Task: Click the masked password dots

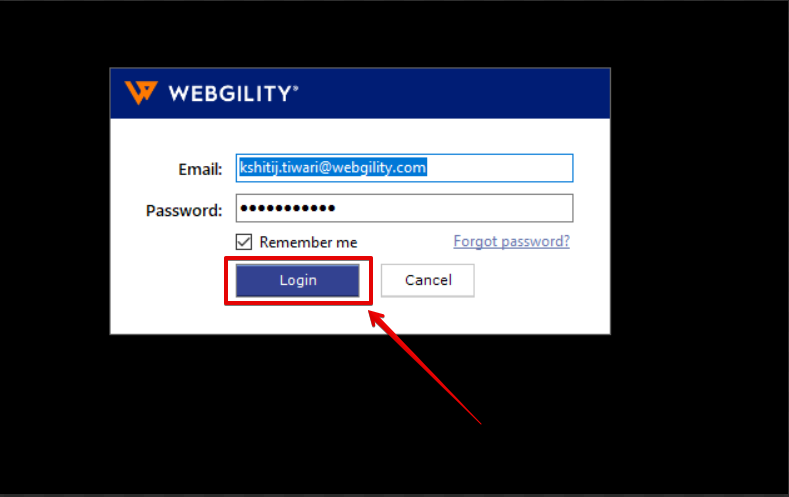Action: [x=288, y=208]
